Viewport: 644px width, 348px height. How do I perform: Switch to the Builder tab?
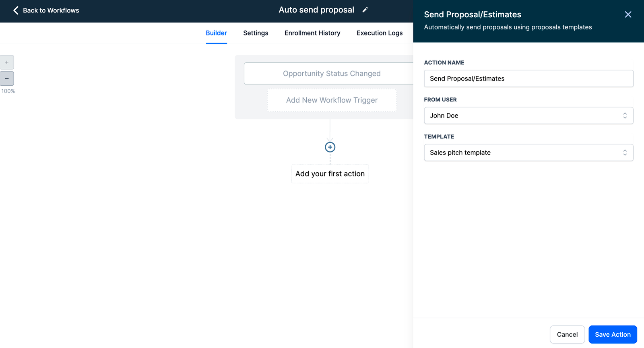(216, 33)
